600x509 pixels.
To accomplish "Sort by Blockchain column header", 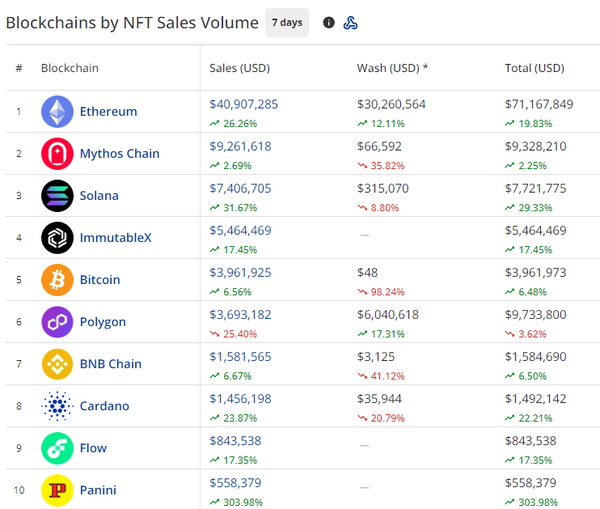I will 69,68.
